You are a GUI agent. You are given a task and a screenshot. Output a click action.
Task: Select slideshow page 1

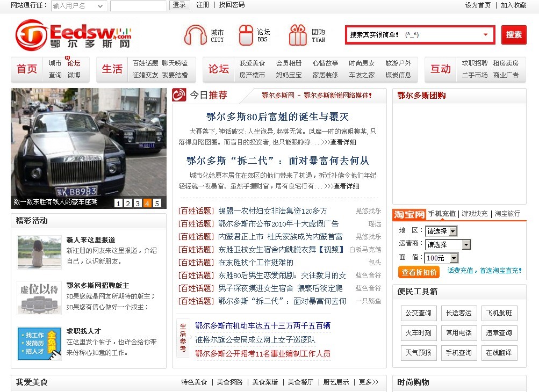pyautogui.click(x=118, y=204)
